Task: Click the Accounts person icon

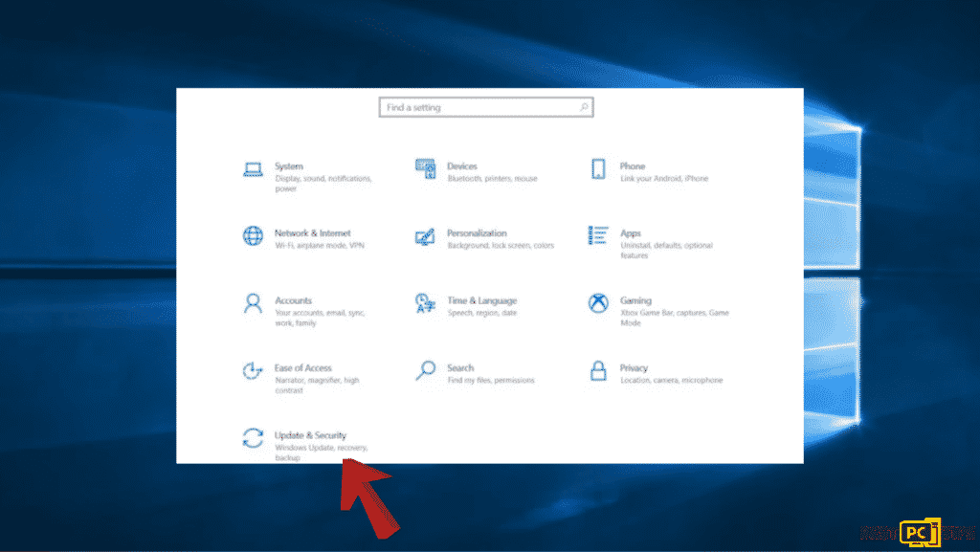Action: pos(253,303)
